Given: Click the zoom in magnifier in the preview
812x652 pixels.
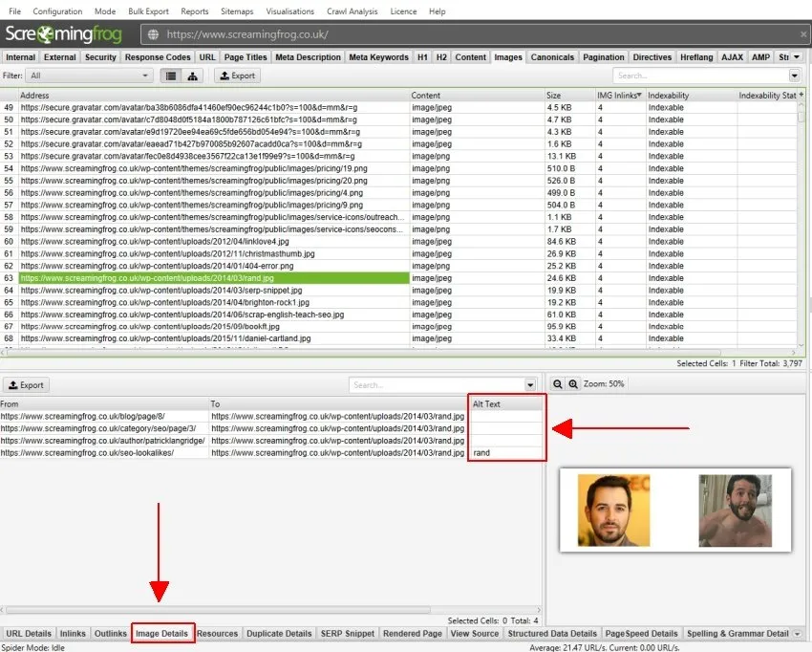Looking at the screenshot, I should (573, 383).
